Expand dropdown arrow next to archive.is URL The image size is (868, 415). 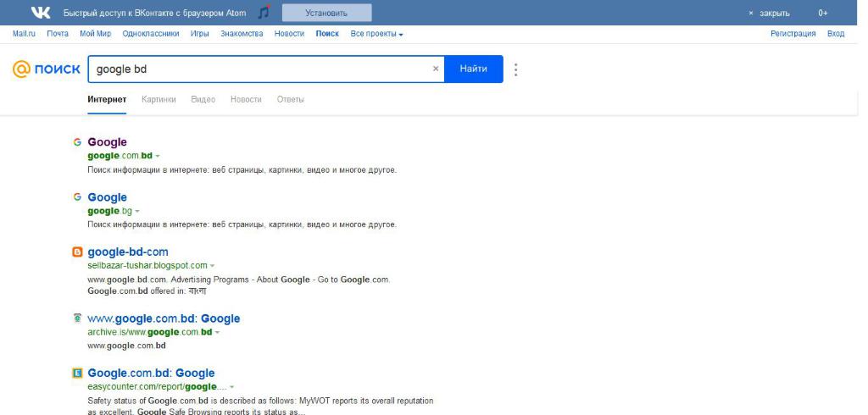pos(217,333)
